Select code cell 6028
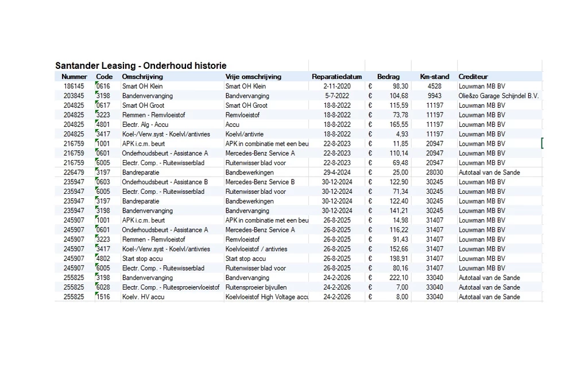This screenshot has height=386, width=588. (103, 287)
